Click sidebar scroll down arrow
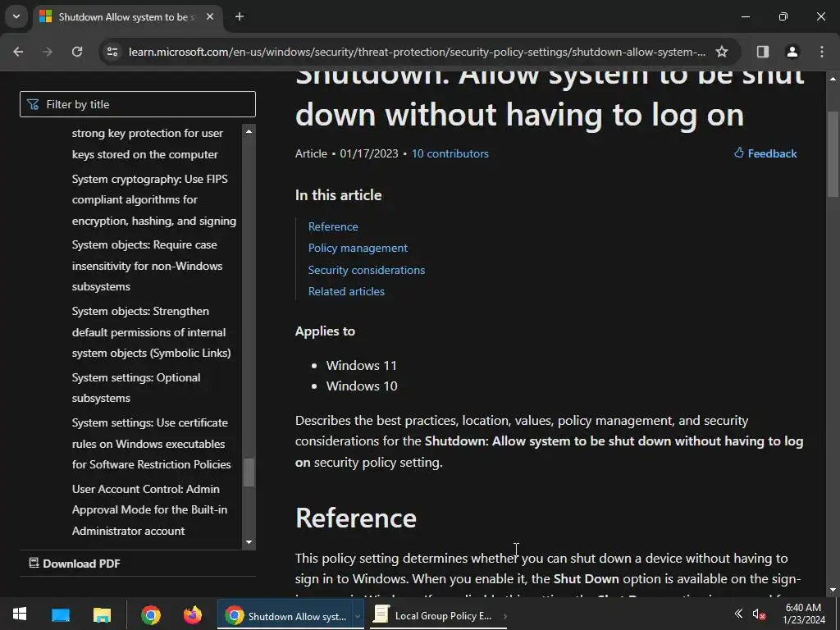840x630 pixels. [x=249, y=542]
